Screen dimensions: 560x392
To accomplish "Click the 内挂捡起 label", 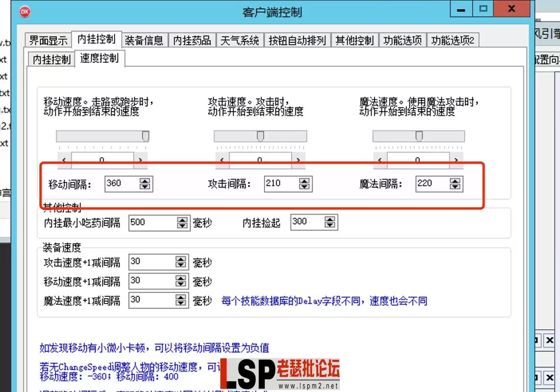I will [262, 223].
